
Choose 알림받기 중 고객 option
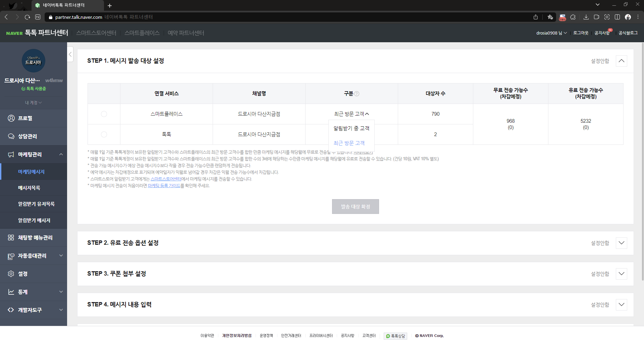(x=352, y=128)
